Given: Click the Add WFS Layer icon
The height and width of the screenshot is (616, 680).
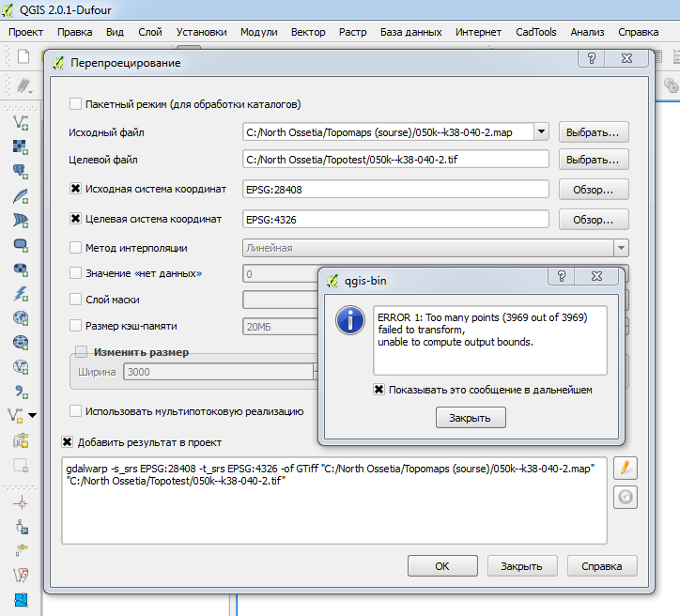Looking at the screenshot, I should (x=21, y=367).
